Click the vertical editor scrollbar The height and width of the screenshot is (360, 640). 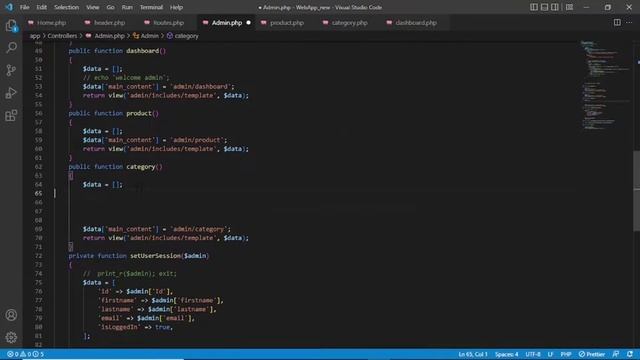(637, 191)
